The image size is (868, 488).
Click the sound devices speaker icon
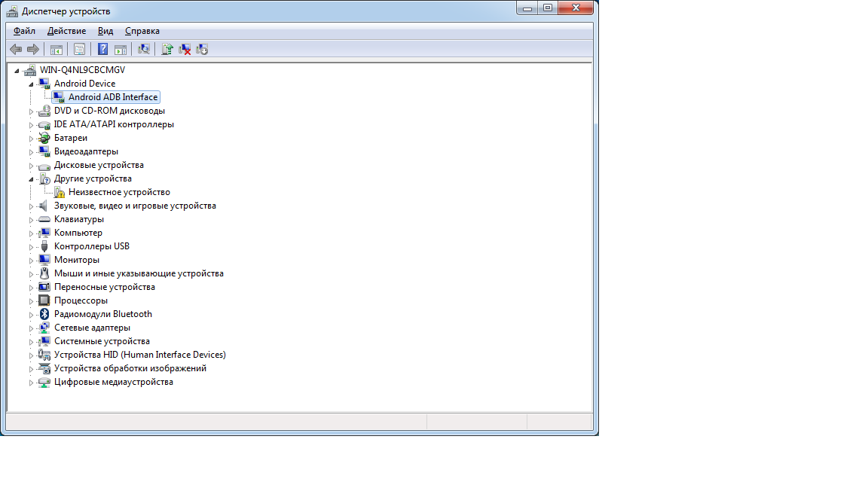click(x=44, y=206)
